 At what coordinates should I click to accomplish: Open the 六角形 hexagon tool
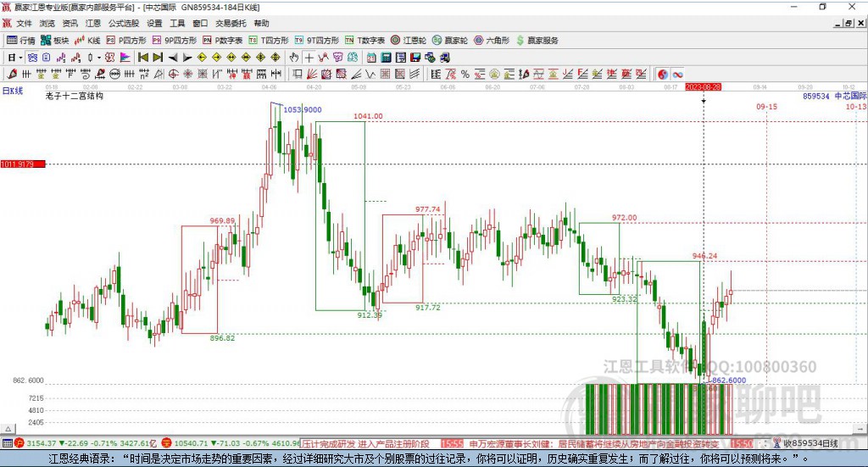[x=492, y=41]
